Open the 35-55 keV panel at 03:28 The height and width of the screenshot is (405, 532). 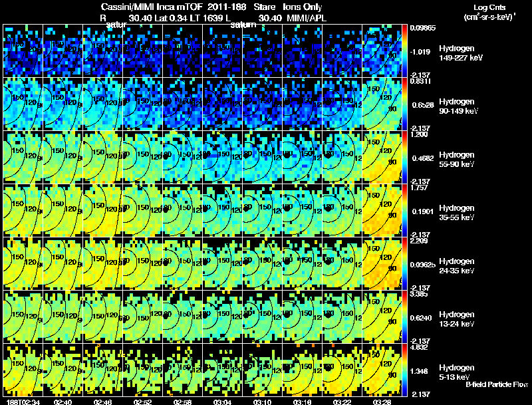point(382,210)
